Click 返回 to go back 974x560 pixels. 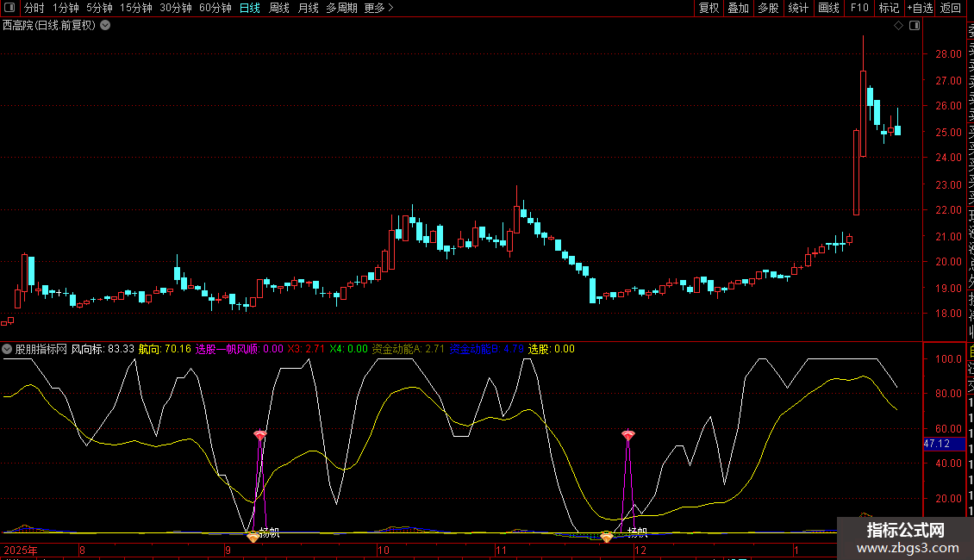click(951, 8)
